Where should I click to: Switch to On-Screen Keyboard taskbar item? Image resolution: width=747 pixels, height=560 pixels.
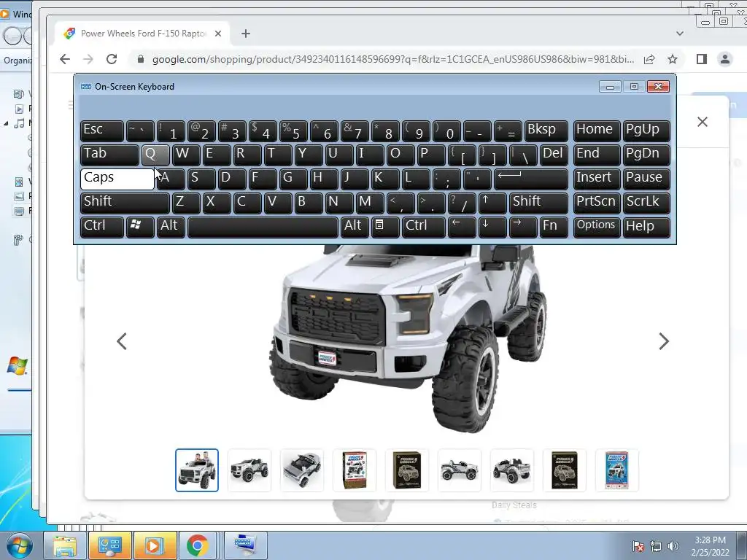[245, 545]
